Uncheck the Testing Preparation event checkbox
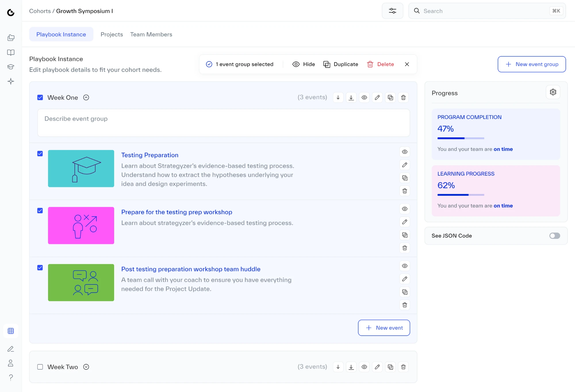Image resolution: width=575 pixels, height=392 pixels. click(x=40, y=153)
